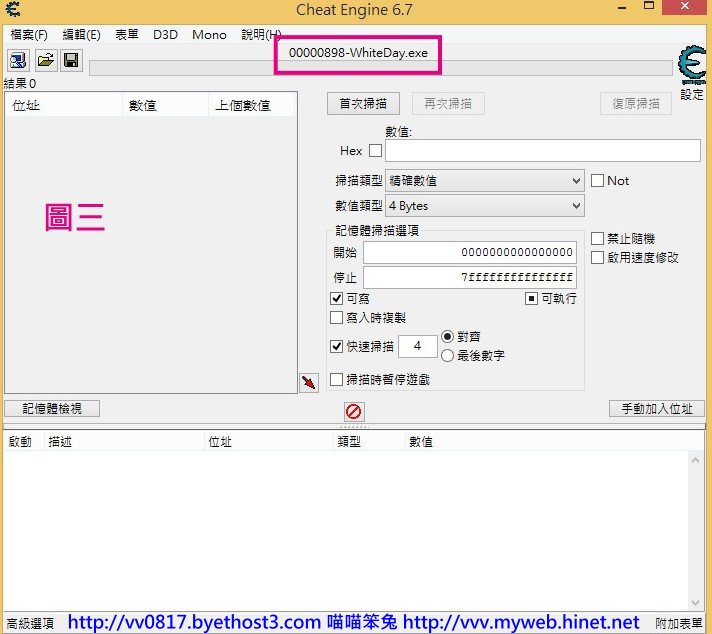
Task: Toggle the 快速掃描 fast scan checkbox
Action: pyautogui.click(x=336, y=347)
